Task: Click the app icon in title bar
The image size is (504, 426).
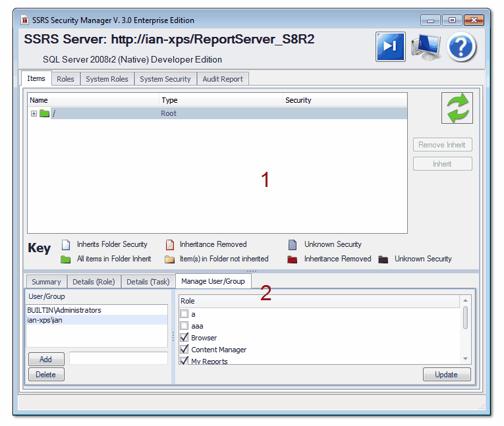Action: click(x=25, y=20)
